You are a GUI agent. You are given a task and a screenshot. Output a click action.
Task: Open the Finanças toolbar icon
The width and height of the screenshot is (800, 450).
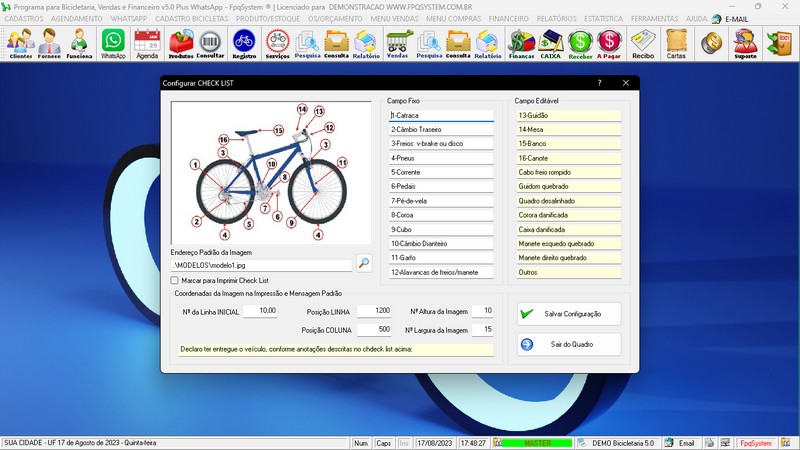521,42
